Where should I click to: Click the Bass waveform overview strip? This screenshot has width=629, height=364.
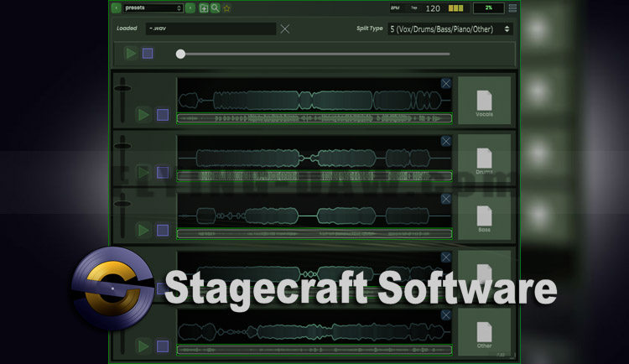tap(314, 233)
